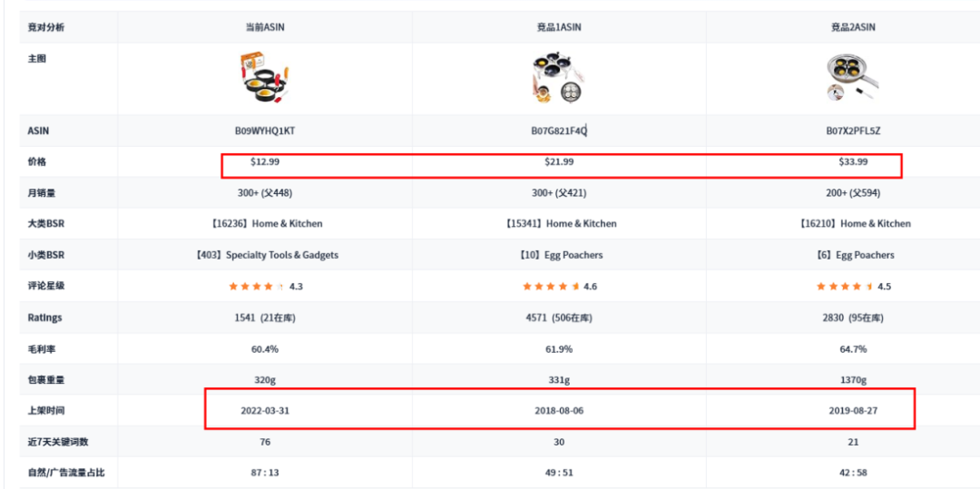The image size is (980, 489).
Task: Click the 87 : 13 traffic ratio
Action: point(265,472)
